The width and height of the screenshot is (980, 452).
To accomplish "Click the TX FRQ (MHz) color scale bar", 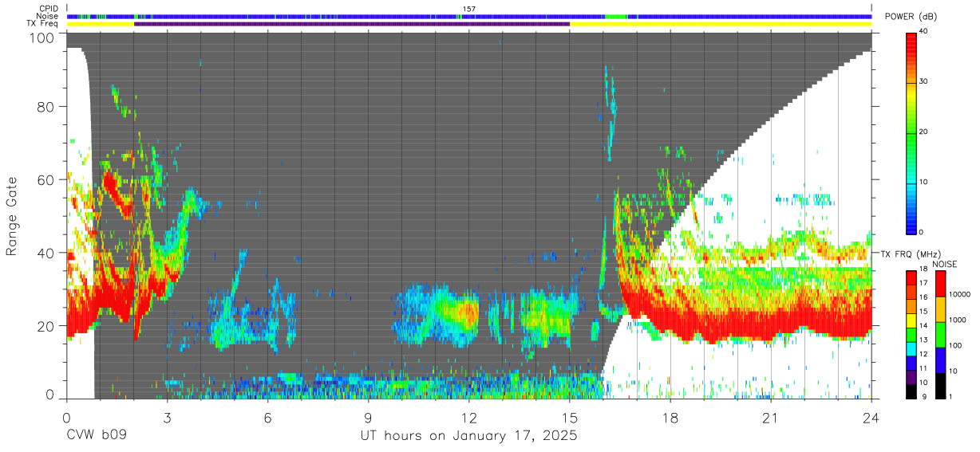I will click(911, 334).
